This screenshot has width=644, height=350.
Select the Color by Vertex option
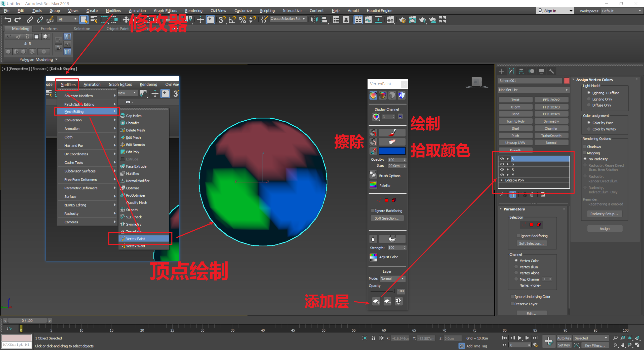coord(589,129)
